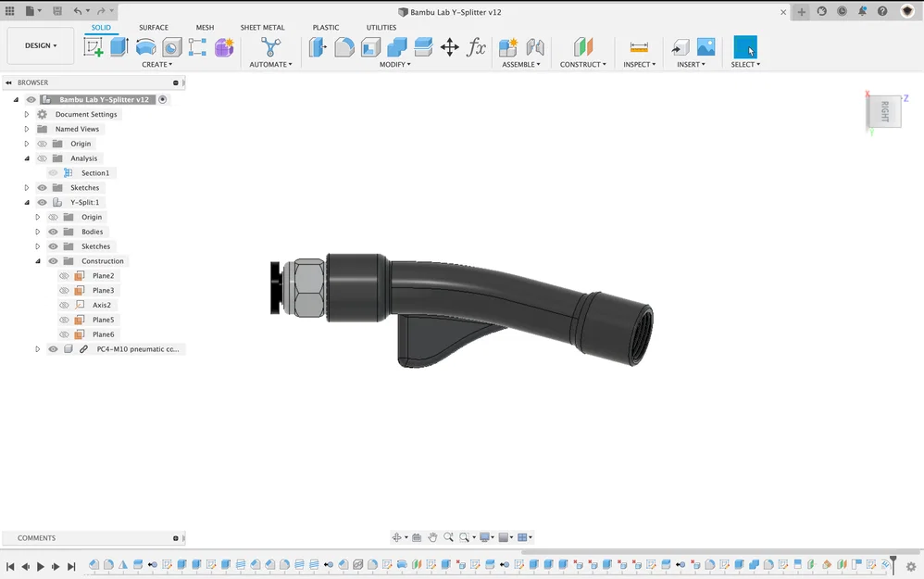Image resolution: width=924 pixels, height=579 pixels.
Task: Switch to the PLASTIC tab
Action: point(326,28)
